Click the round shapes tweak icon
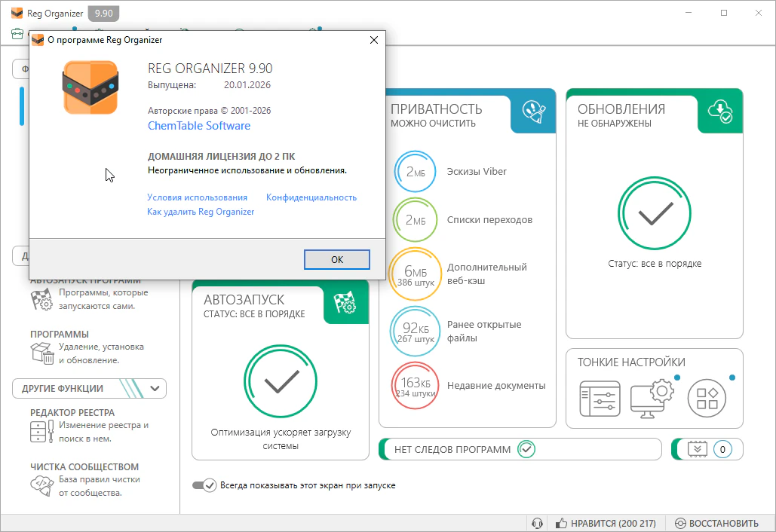 click(707, 398)
